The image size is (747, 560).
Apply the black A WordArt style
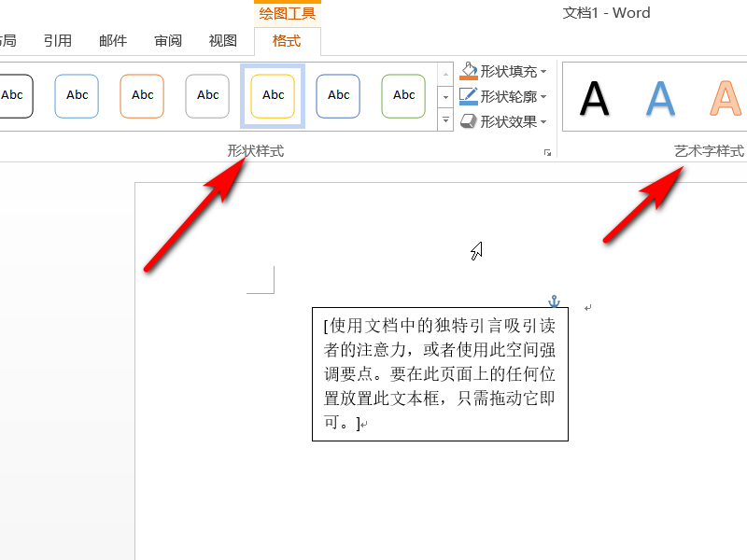(594, 98)
